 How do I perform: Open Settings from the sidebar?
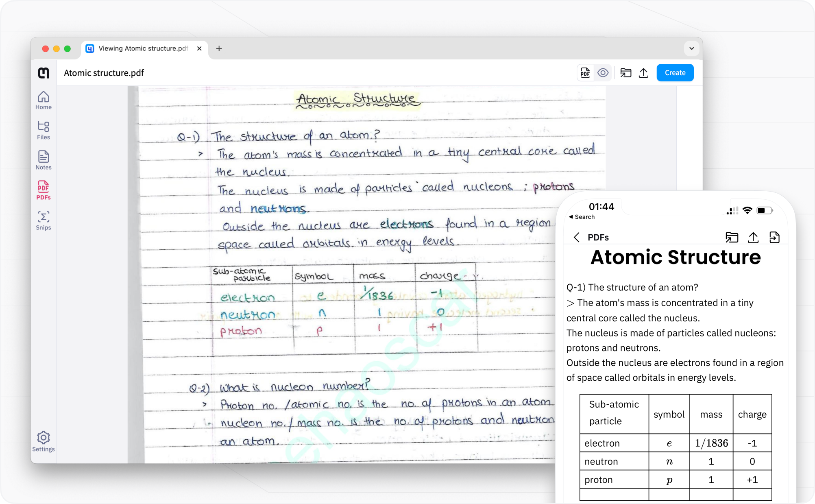click(x=44, y=442)
